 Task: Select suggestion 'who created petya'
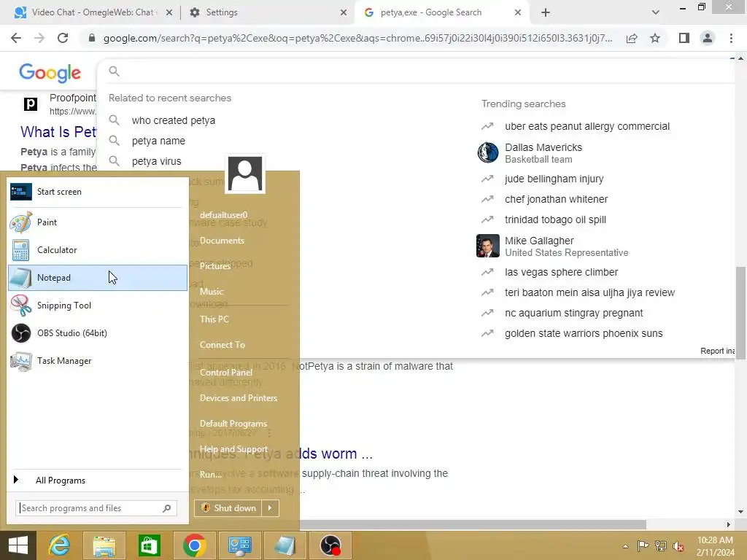(174, 120)
